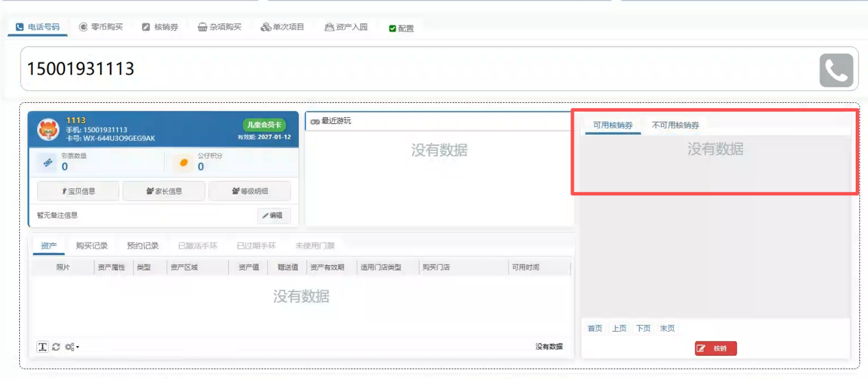Click the phone number input field
Viewport: 868px width, 379px height.
411,69
